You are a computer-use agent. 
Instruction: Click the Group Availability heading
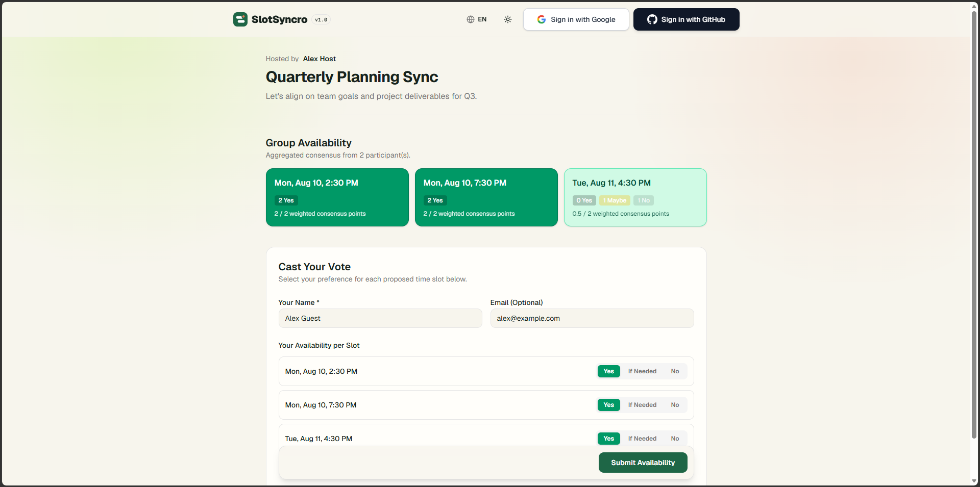pyautogui.click(x=309, y=143)
